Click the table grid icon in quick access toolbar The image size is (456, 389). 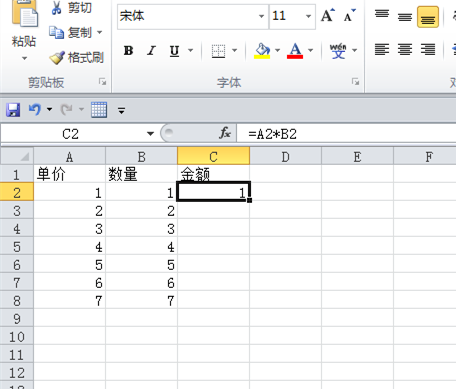click(x=99, y=110)
